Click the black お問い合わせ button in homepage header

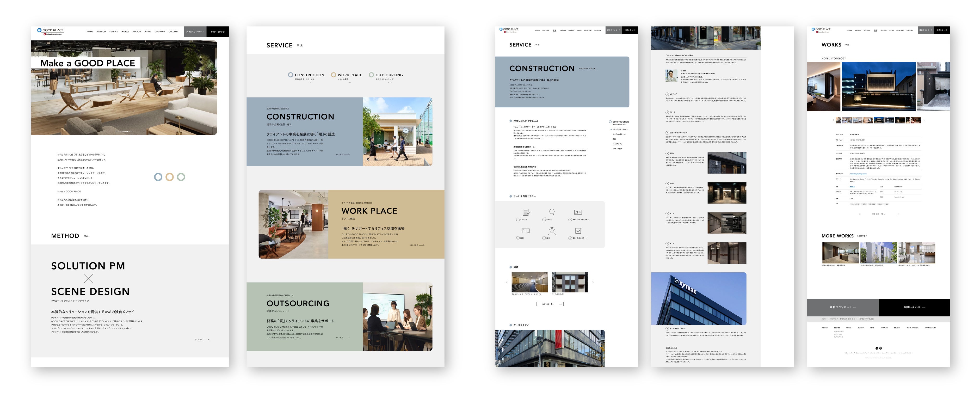pyautogui.click(x=218, y=32)
